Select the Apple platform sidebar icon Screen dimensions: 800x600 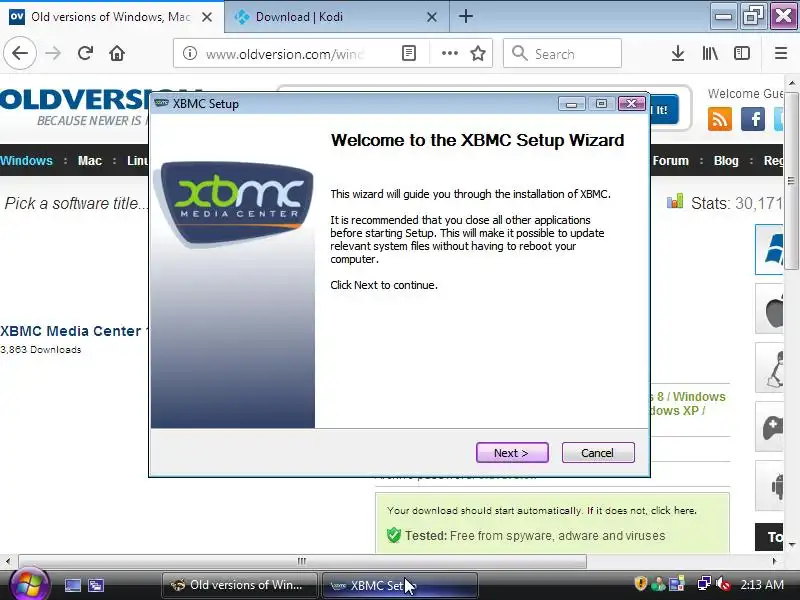pyautogui.click(x=770, y=309)
